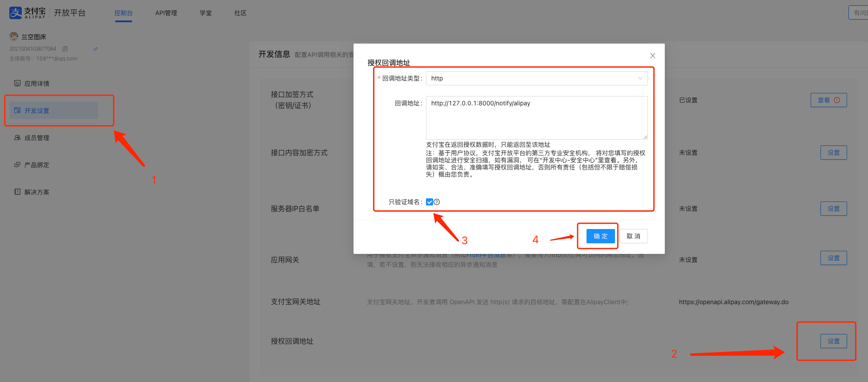The width and height of the screenshot is (868, 382).
Task: Click the 开发信息 section heading
Action: click(274, 54)
